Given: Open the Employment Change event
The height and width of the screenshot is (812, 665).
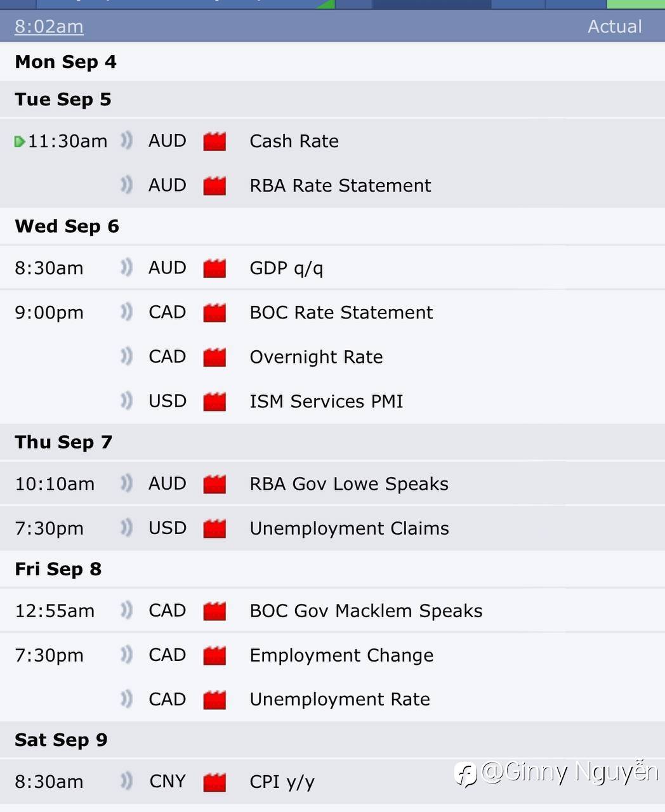Looking at the screenshot, I should 341,655.
